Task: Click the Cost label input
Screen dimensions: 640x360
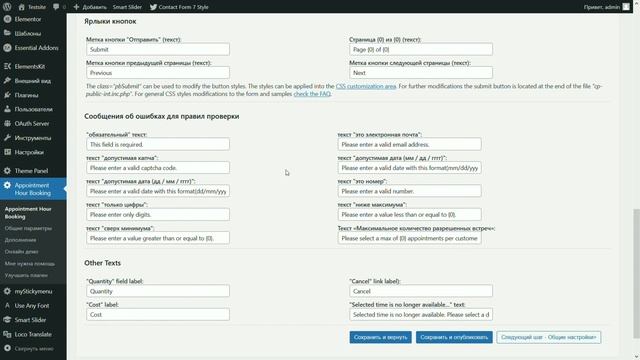Action: click(158, 314)
